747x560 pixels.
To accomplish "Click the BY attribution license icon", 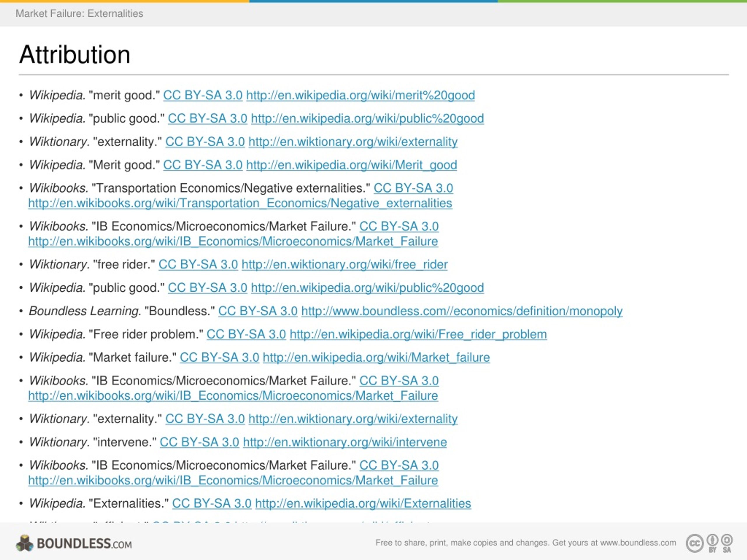I will click(713, 543).
